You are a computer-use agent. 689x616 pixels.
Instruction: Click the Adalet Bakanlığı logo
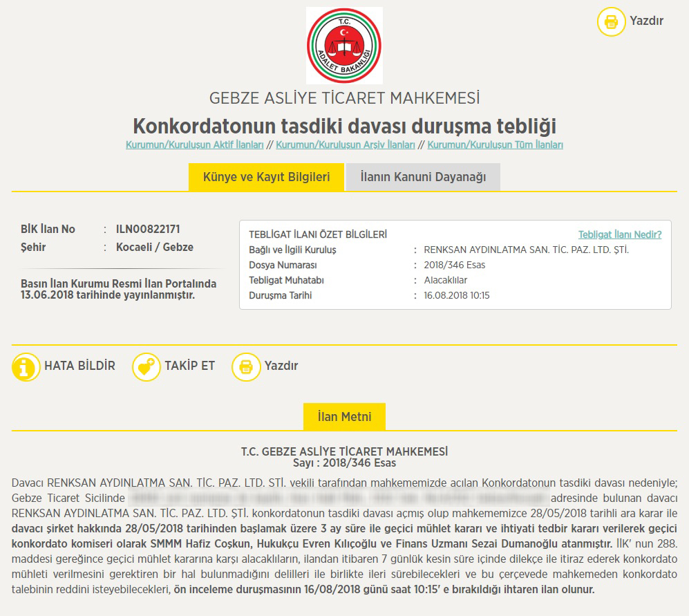coord(344,46)
